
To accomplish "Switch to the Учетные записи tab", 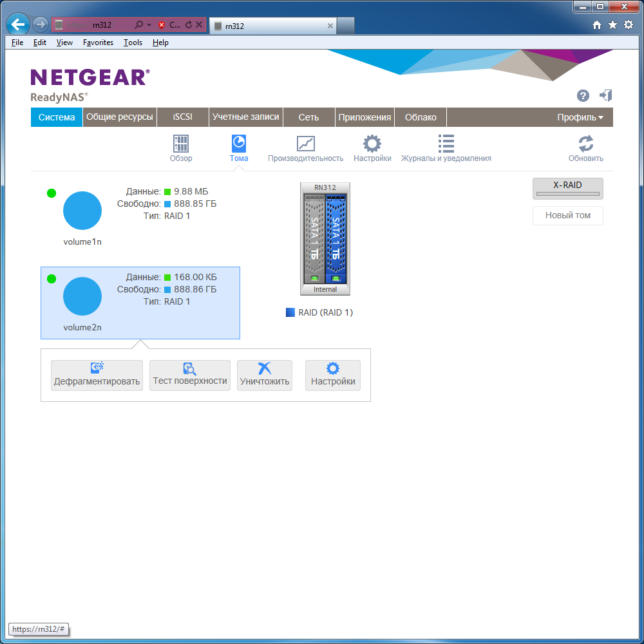I will (x=245, y=117).
